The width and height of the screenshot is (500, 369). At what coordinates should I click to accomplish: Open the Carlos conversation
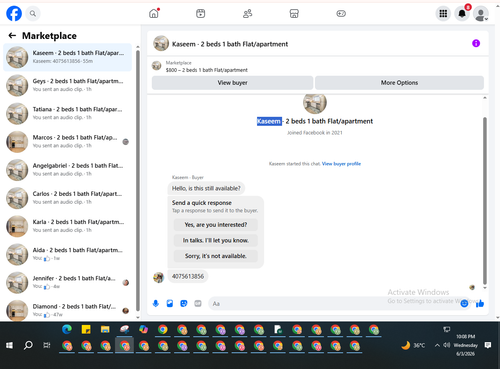click(x=67, y=198)
